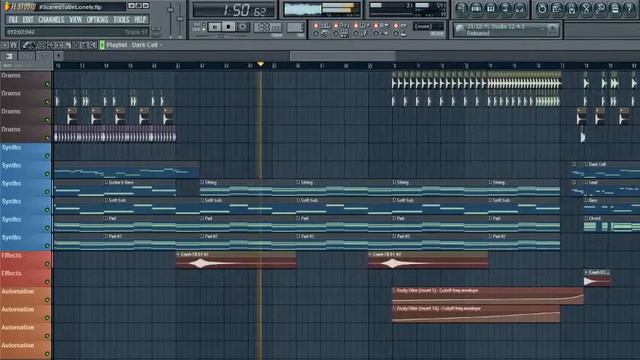Select Song mode radio button
Screen dimensions: 640x360
204,30
